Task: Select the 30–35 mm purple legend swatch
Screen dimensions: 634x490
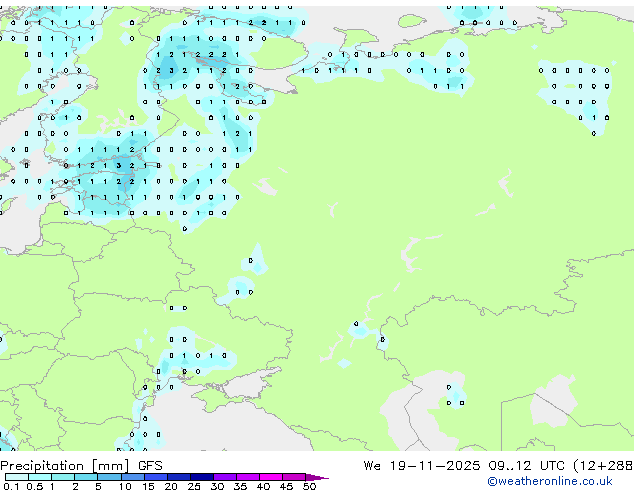Action: coord(225,477)
